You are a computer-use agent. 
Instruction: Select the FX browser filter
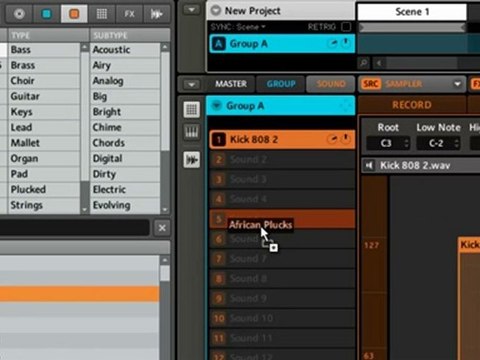coord(129,14)
